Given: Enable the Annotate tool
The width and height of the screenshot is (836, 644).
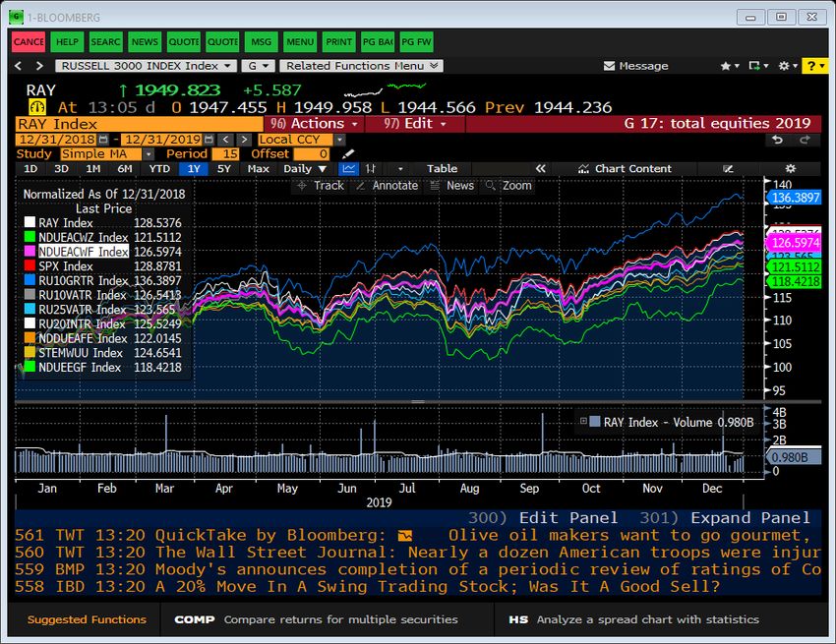Looking at the screenshot, I should (388, 186).
